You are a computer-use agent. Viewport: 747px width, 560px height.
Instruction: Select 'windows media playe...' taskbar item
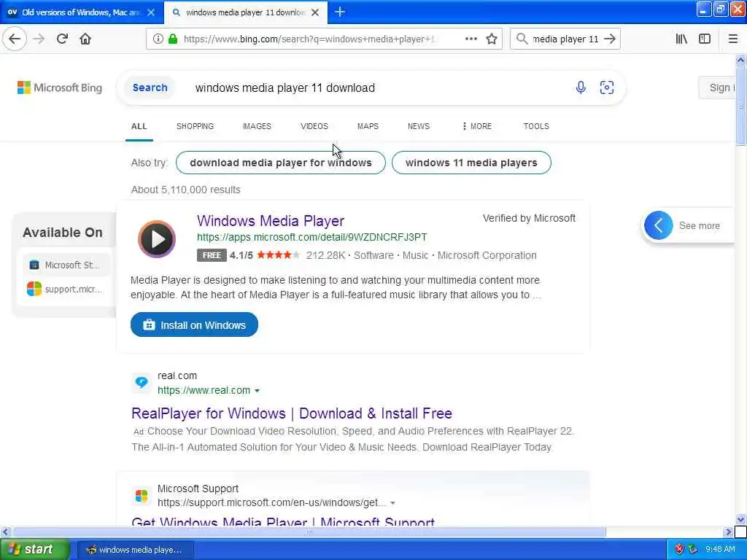(135, 550)
